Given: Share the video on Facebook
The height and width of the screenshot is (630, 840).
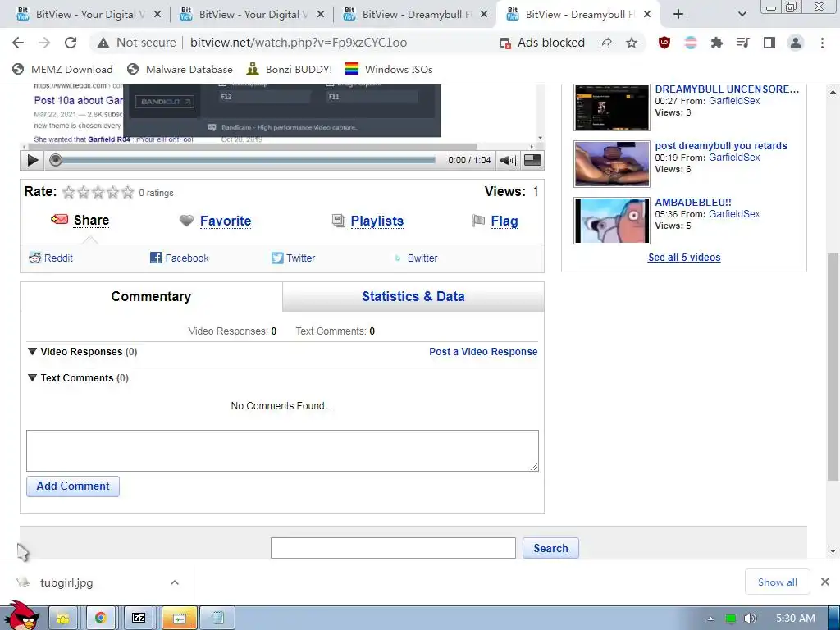Looking at the screenshot, I should (180, 258).
